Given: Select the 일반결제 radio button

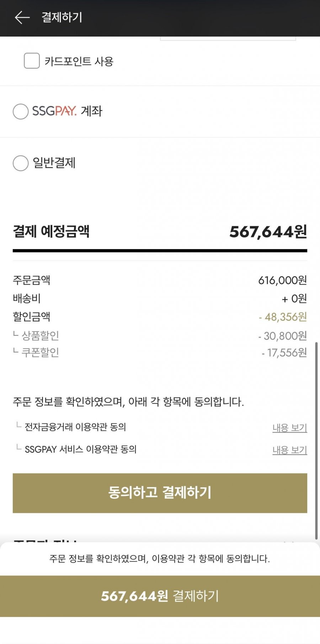Looking at the screenshot, I should (x=21, y=163).
